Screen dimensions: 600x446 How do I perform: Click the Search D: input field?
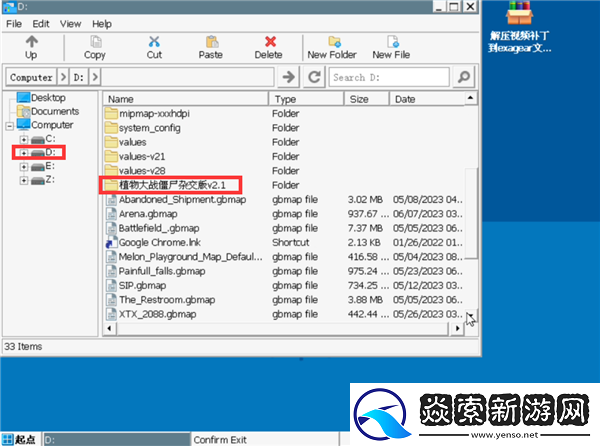coord(390,77)
